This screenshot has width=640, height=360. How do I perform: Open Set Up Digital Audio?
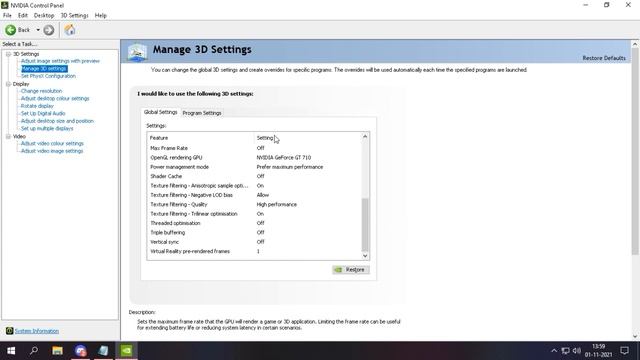pos(43,113)
